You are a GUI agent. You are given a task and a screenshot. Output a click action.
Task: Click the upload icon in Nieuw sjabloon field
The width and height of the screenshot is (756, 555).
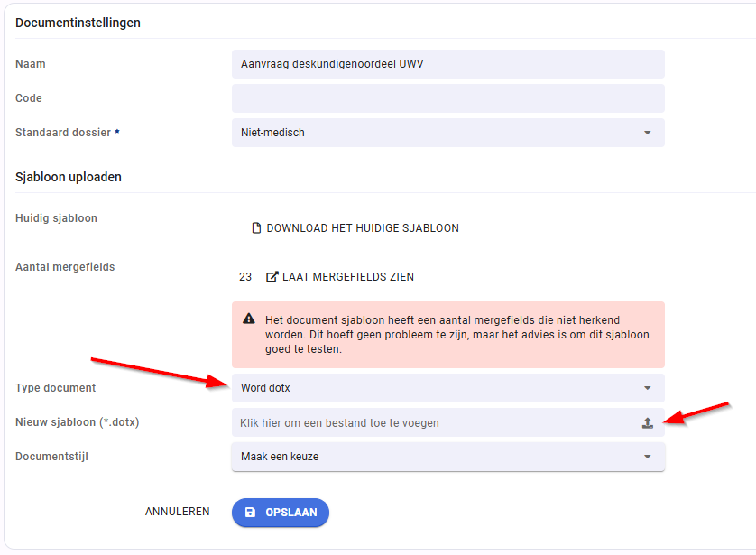point(648,423)
